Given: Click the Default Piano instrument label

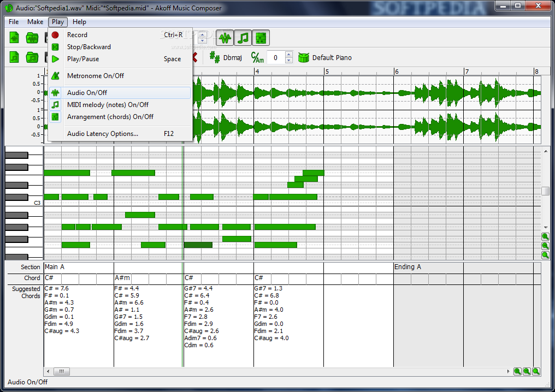Looking at the screenshot, I should point(332,58).
